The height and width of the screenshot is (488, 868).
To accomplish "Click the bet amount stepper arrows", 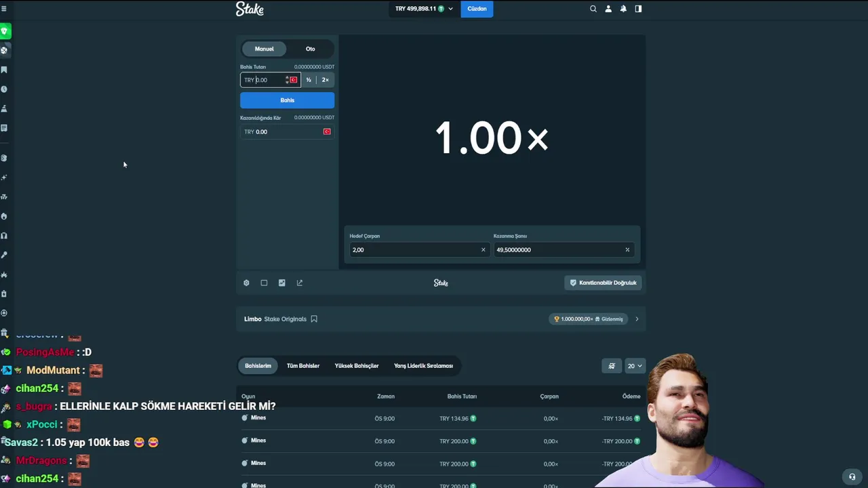I will pos(287,80).
